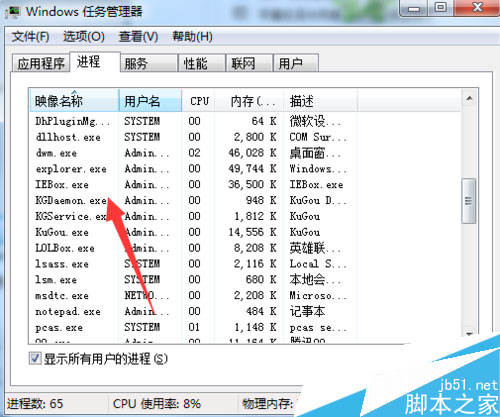Screen dimensions: 500x417
Task: Open the 查看(V) menu
Action: click(x=138, y=36)
